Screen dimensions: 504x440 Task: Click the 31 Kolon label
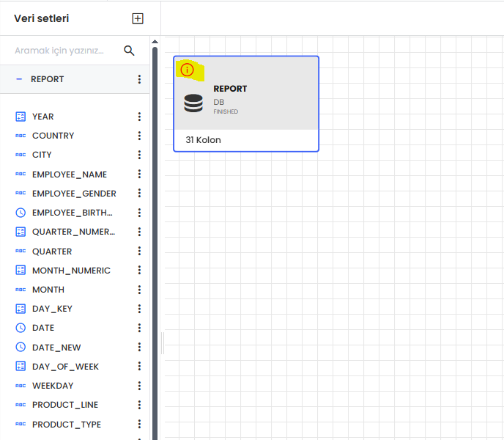[x=203, y=139]
